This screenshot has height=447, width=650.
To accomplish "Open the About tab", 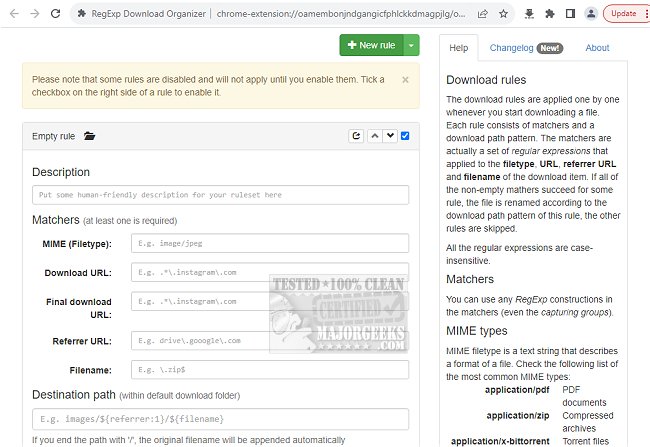I will coord(597,48).
